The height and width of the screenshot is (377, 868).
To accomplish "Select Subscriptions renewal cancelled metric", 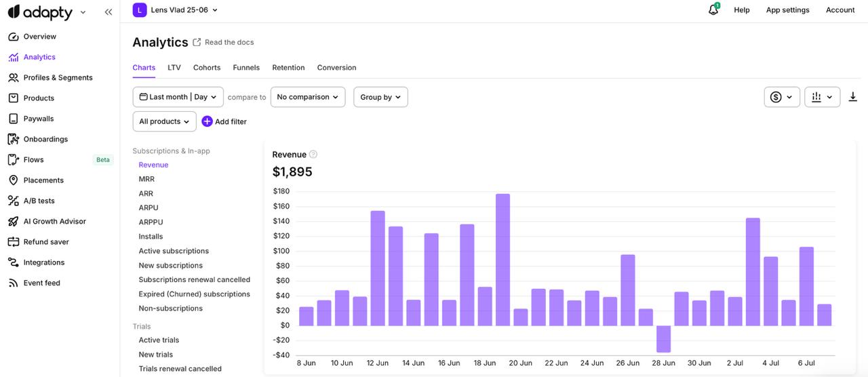I will tap(194, 279).
